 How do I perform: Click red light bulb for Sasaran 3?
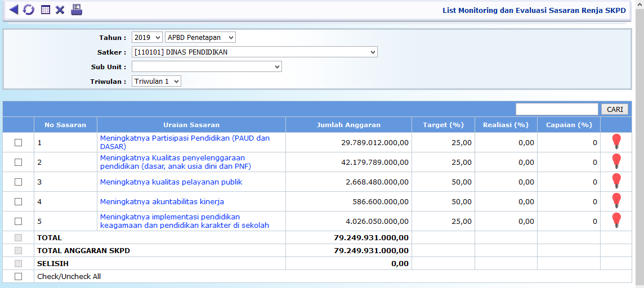pyautogui.click(x=616, y=181)
